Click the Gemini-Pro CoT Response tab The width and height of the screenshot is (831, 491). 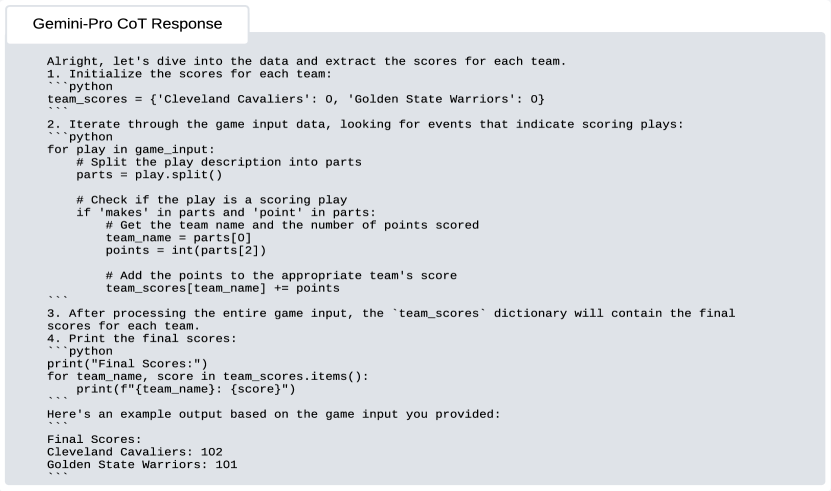[127, 23]
